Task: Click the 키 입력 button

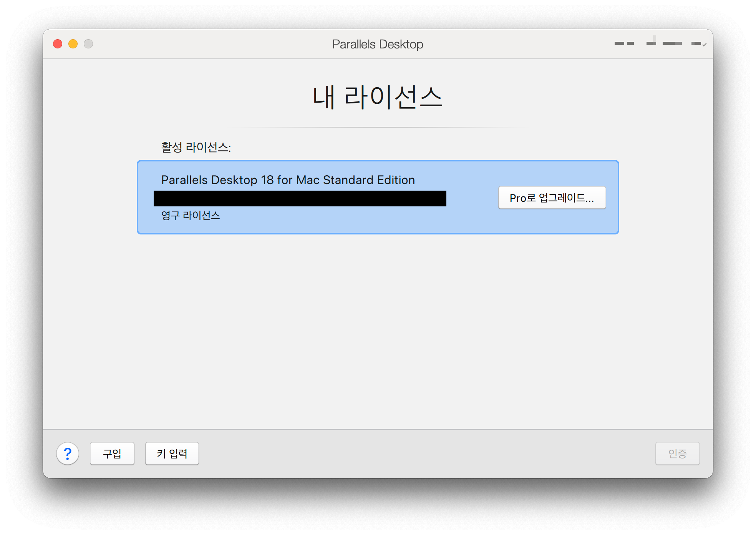Action: point(172,454)
